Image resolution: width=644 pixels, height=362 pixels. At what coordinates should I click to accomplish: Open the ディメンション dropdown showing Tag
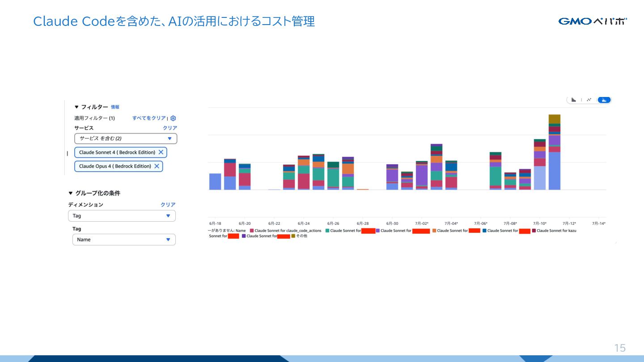point(122,216)
